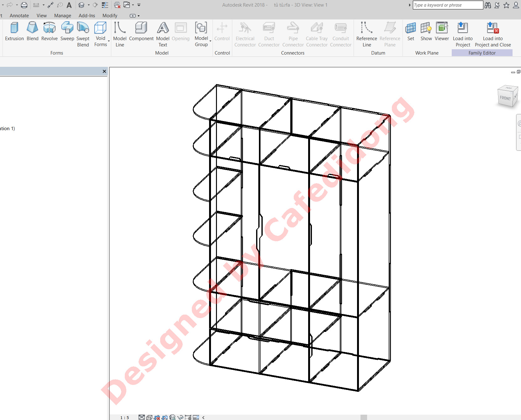Select the Text tool in quick access toolbar

(x=69, y=5)
